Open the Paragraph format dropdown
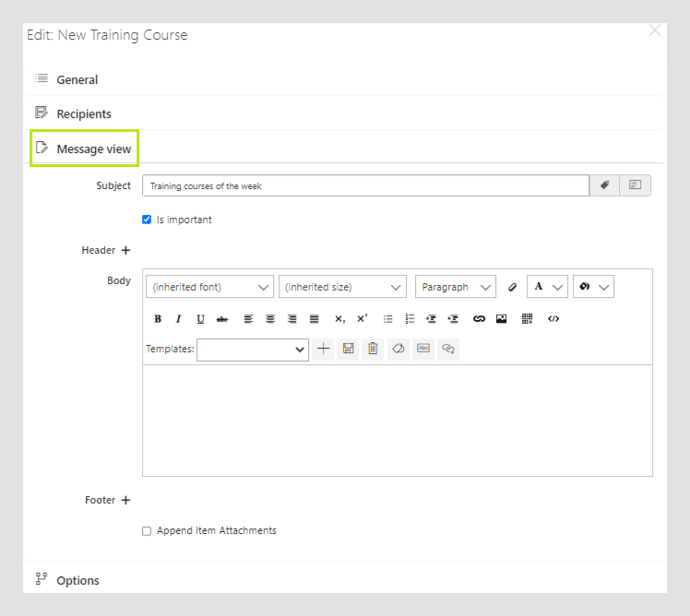The image size is (690, 616). point(456,287)
